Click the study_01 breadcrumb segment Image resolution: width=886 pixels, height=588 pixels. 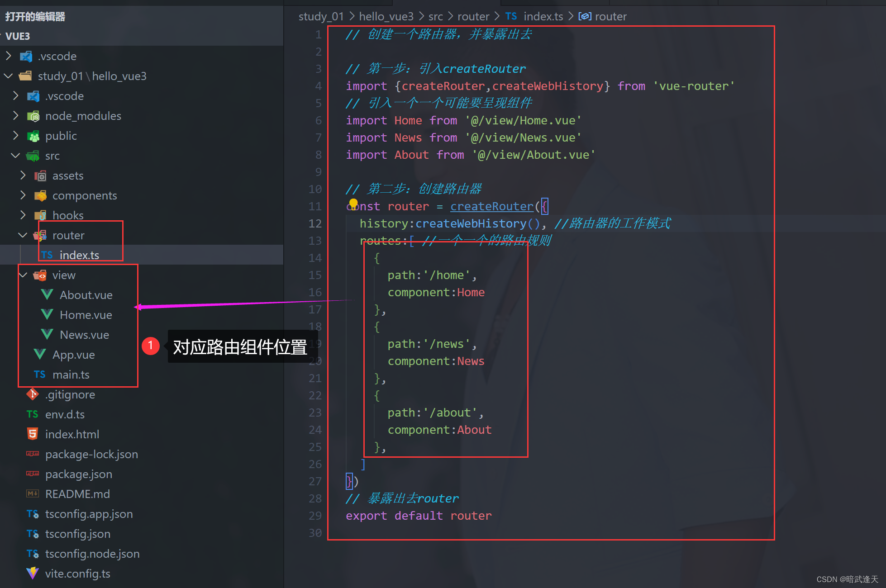click(321, 16)
